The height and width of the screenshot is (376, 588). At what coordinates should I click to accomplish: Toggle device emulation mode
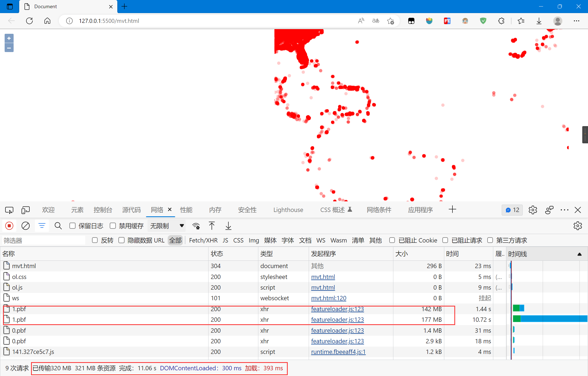pos(26,210)
